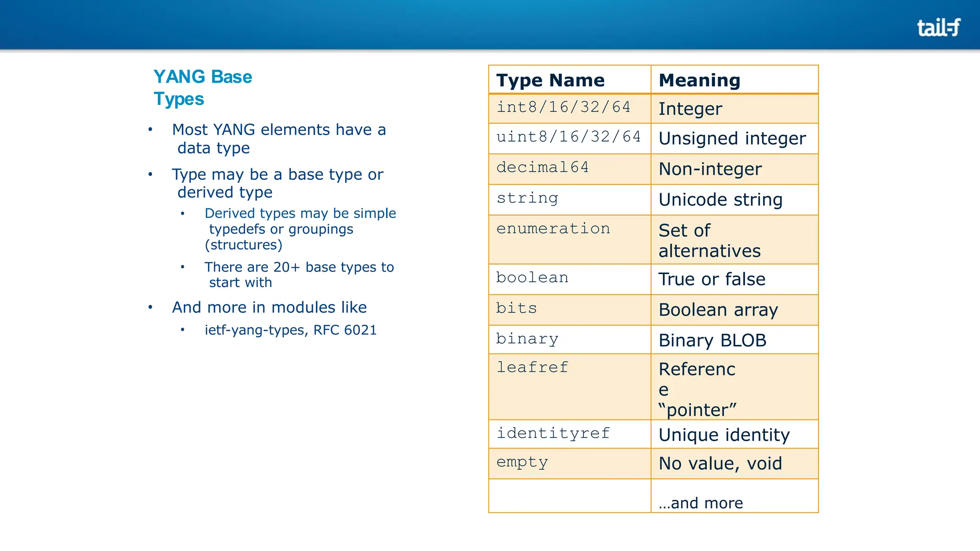Select the 'Unicode string' cell
This screenshot has height=551, width=980.
[x=735, y=200]
